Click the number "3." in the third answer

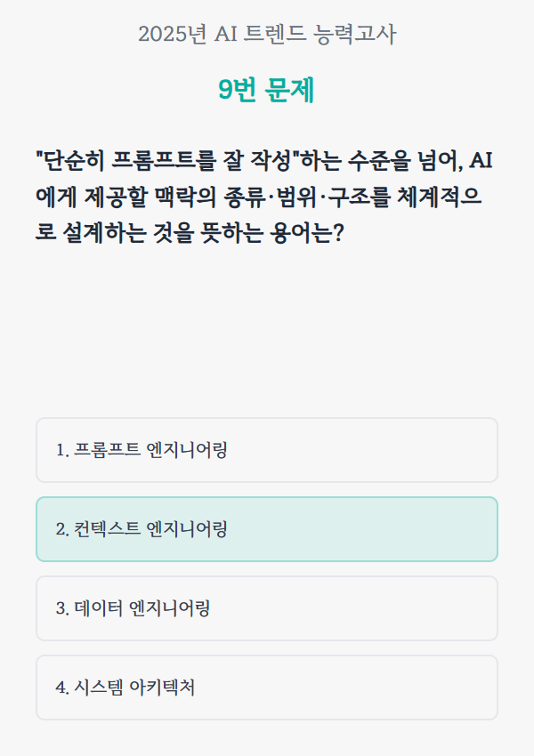[62, 608]
